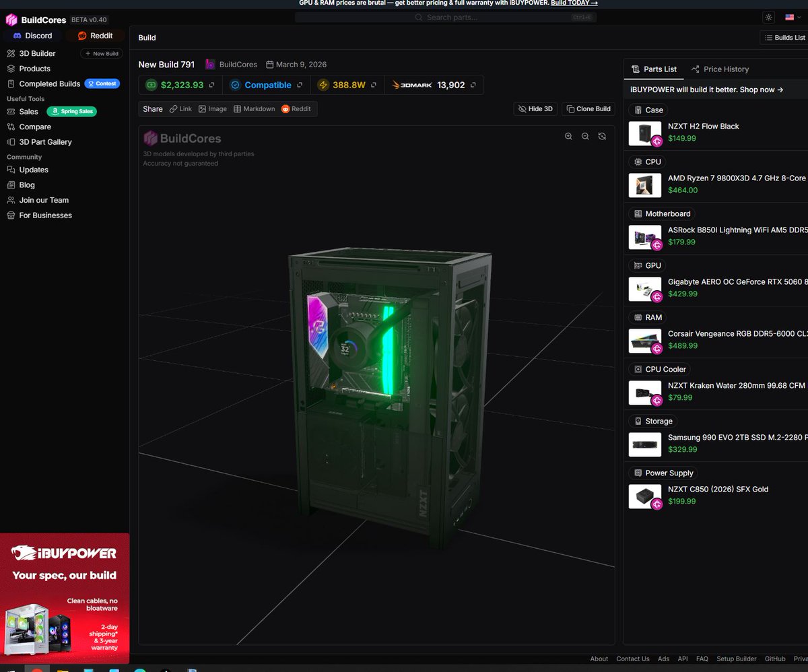808x672 pixels.
Task: Click the blue Compatible checkmark icon
Action: (235, 85)
